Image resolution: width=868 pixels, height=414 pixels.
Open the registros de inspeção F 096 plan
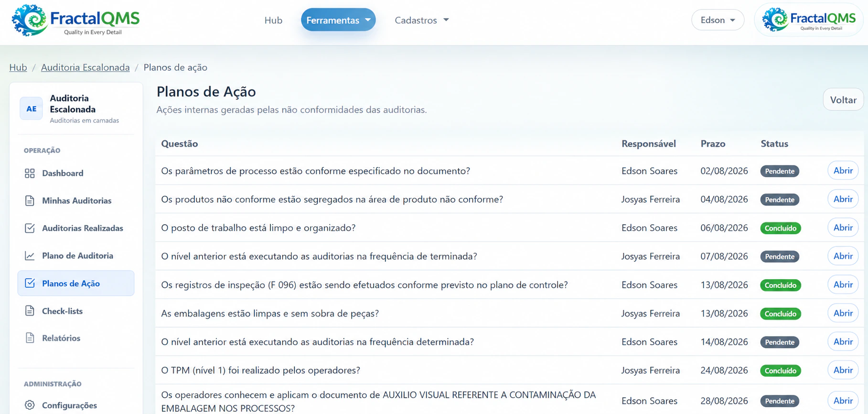(843, 284)
